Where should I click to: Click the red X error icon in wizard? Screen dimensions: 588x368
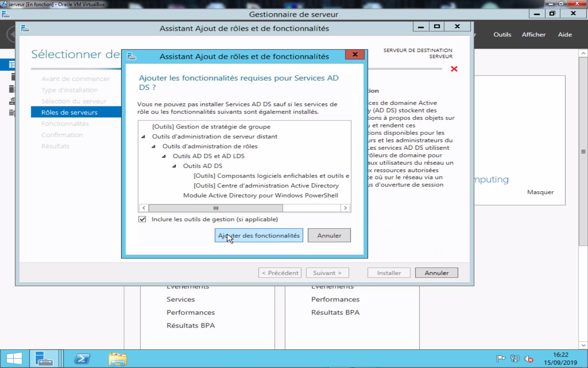point(454,69)
